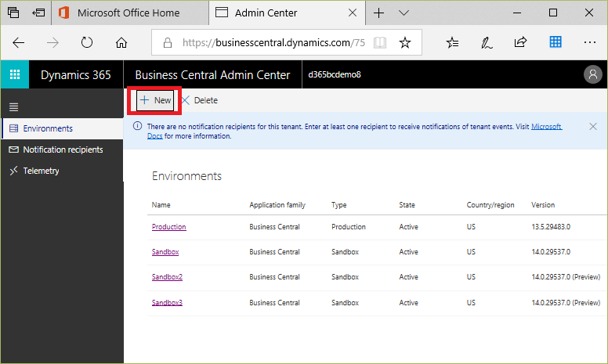Open Notification recipients in the sidebar
608x364 pixels.
click(x=62, y=150)
